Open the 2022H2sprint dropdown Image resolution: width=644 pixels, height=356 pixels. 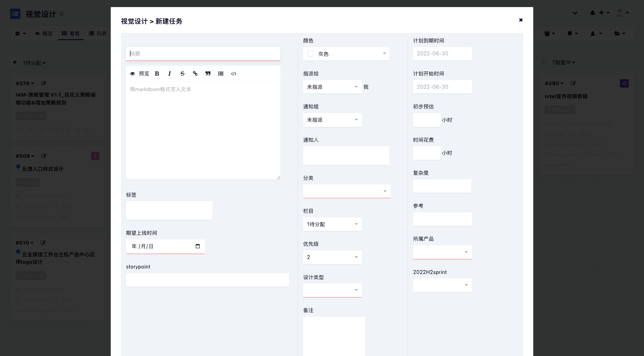[443, 285]
